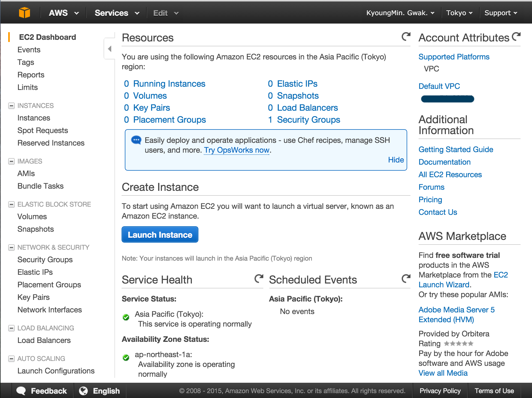Open Instances in the sidebar
Screen dimensions: 532x398
(x=34, y=118)
